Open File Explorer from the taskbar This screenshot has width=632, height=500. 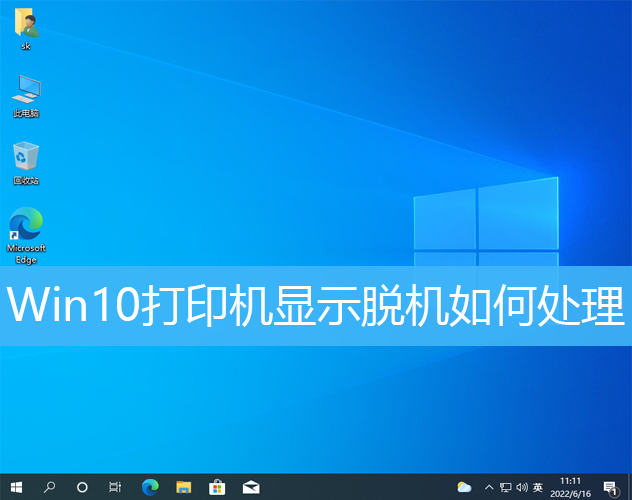point(183,487)
